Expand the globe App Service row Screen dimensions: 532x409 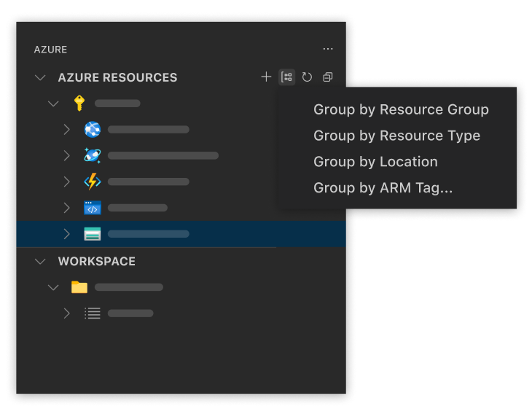click(67, 129)
